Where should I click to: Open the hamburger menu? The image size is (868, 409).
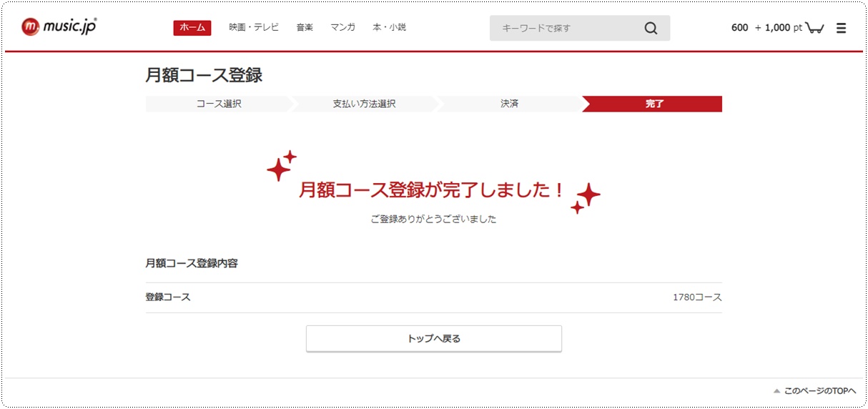841,28
